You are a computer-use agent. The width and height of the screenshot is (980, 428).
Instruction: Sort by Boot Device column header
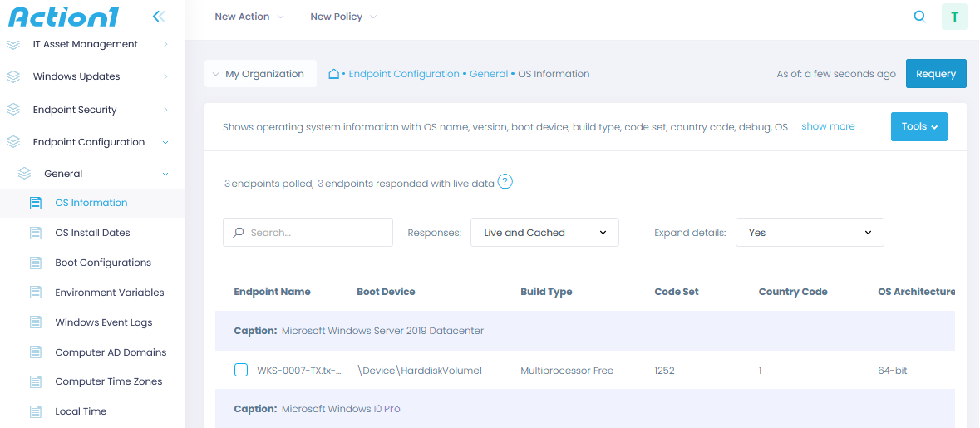click(386, 292)
